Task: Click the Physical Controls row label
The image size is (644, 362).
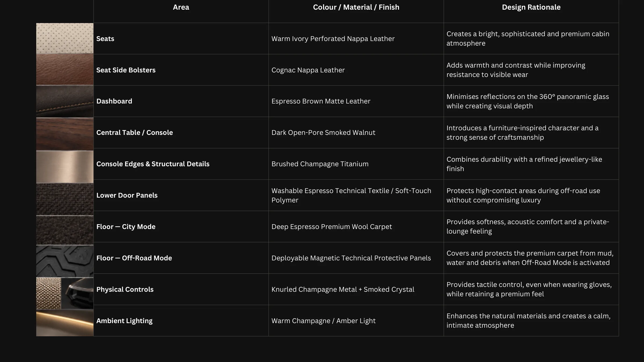Action: pyautogui.click(x=125, y=289)
